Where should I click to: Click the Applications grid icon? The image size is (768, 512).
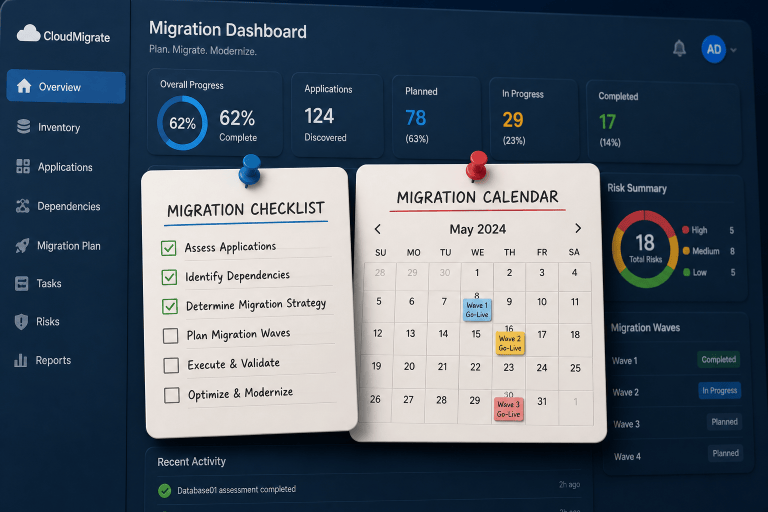coord(23,166)
